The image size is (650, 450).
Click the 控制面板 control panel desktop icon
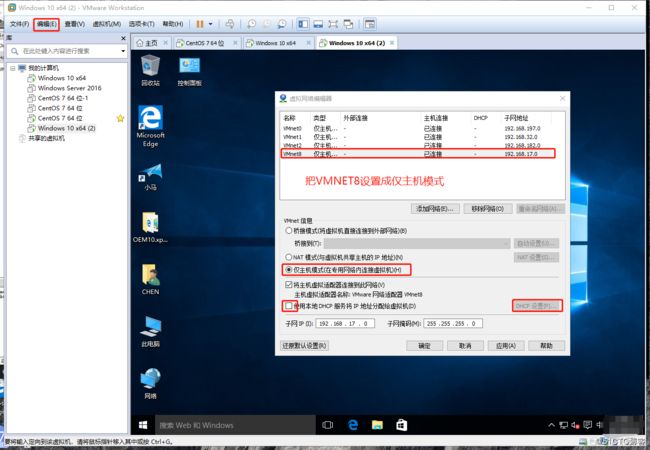pyautogui.click(x=189, y=71)
